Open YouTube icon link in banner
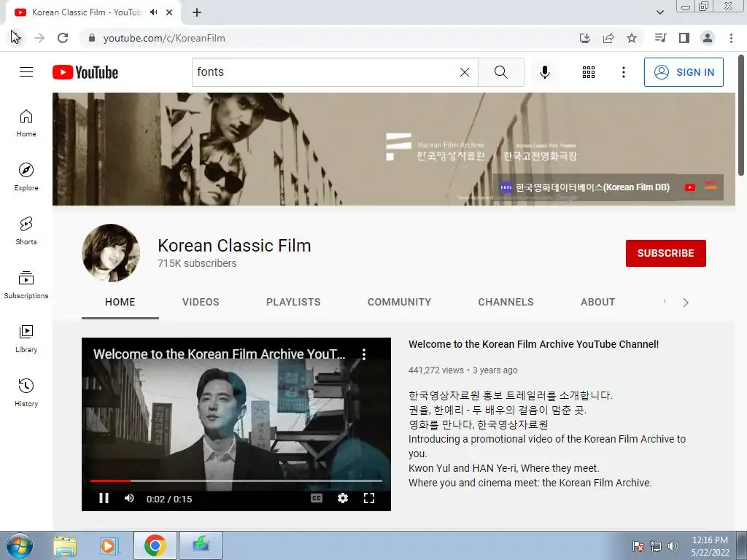The height and width of the screenshot is (560, 747). 690,187
